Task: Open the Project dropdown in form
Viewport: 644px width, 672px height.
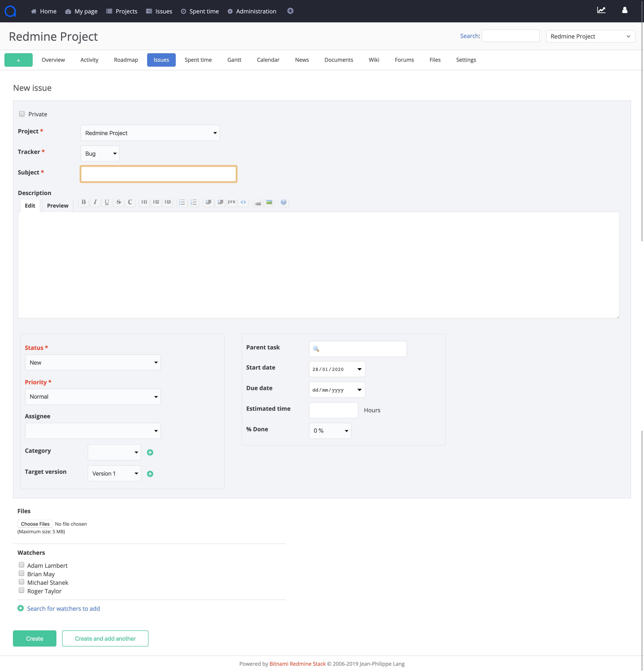Action: (150, 133)
